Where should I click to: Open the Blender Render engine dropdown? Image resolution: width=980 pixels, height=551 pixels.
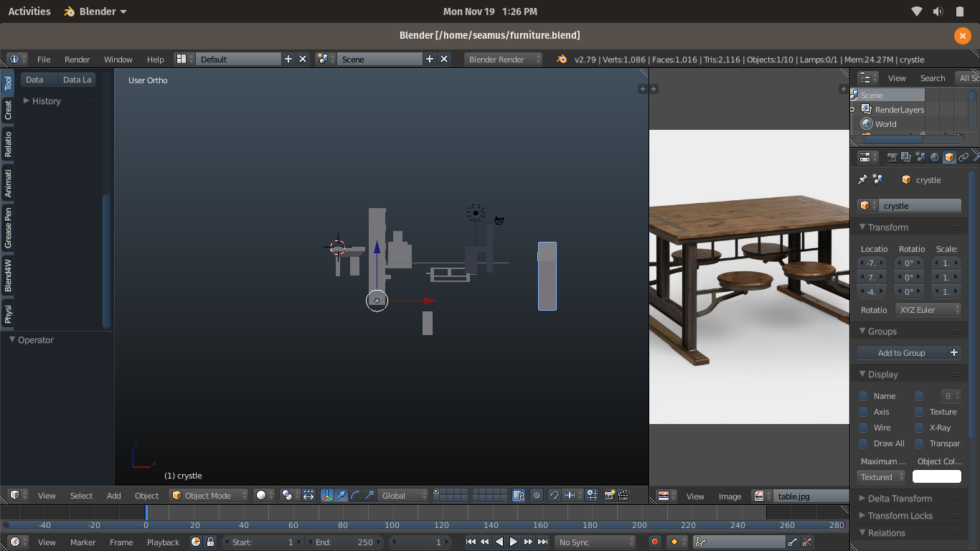503,60
